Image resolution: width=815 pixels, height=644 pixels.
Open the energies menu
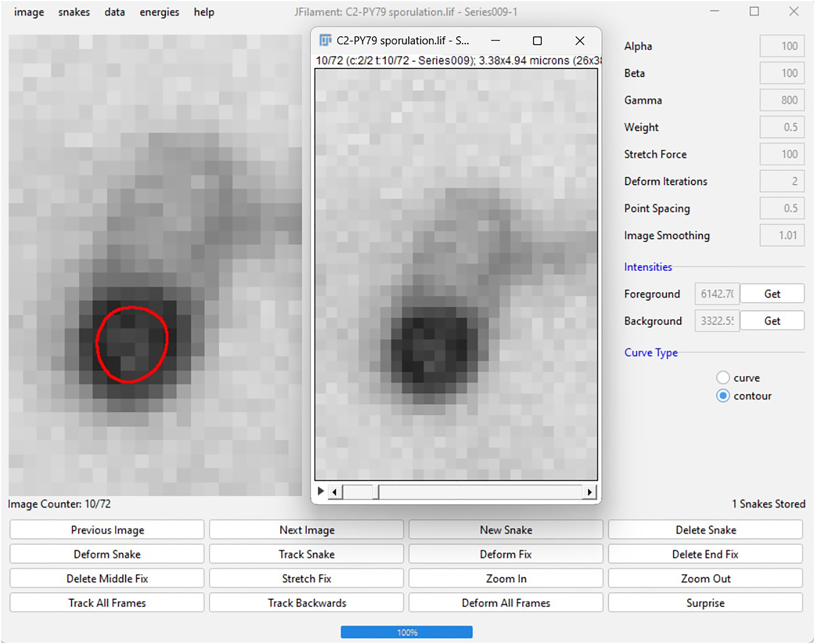[159, 12]
